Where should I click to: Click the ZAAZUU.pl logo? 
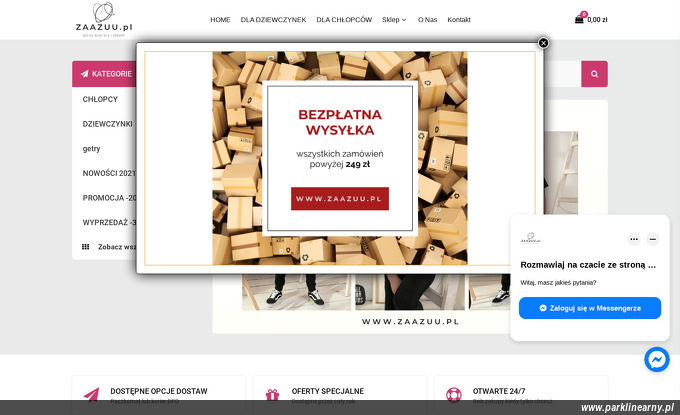(104, 20)
